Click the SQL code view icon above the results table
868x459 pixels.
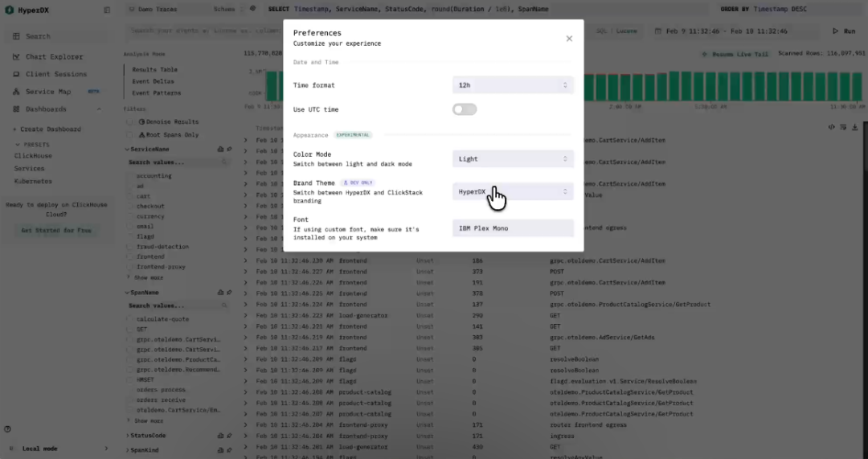832,127
